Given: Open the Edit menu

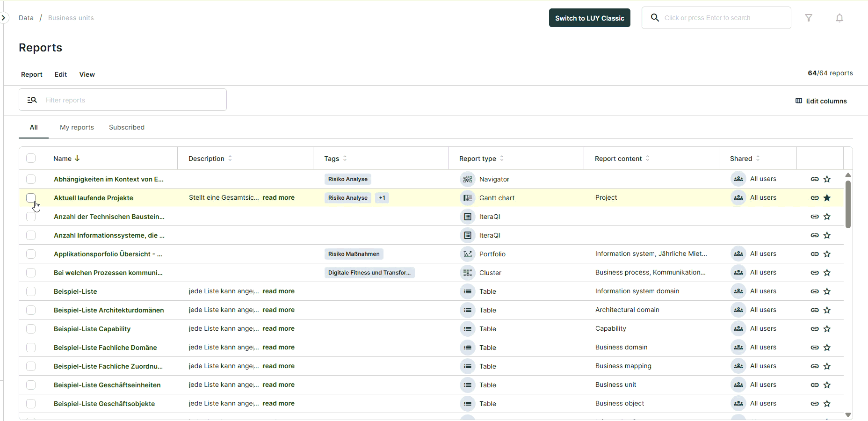Looking at the screenshot, I should [x=61, y=74].
